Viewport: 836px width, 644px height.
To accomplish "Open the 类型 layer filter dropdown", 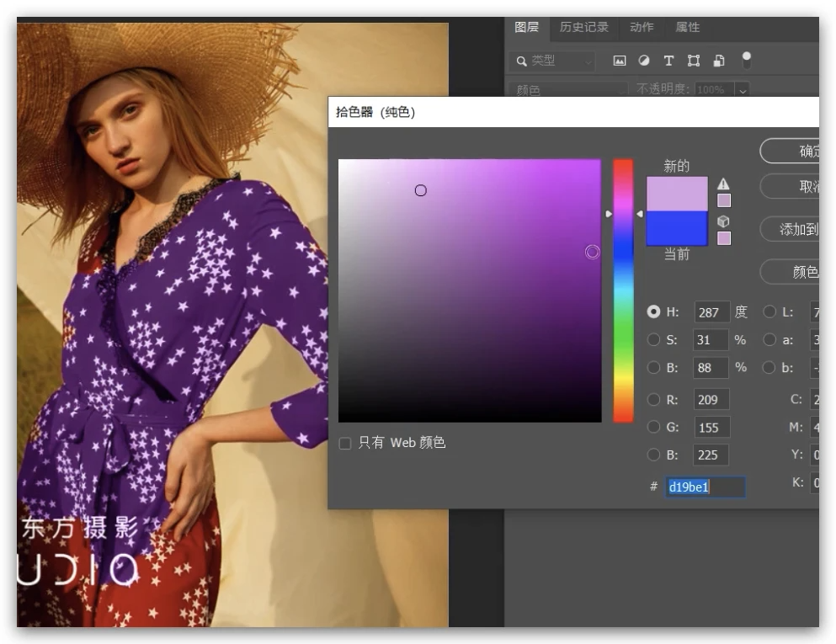I will 553,61.
